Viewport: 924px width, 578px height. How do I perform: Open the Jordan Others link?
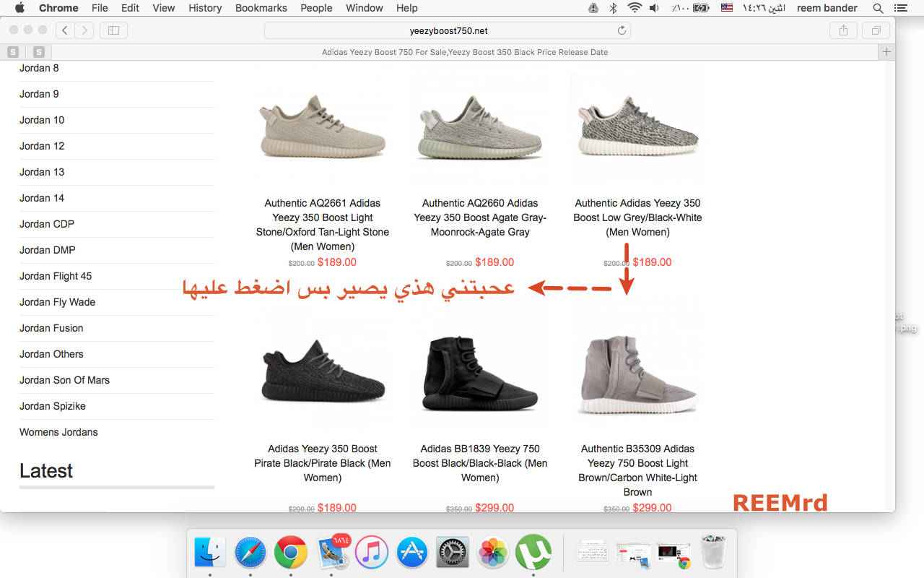tap(51, 354)
